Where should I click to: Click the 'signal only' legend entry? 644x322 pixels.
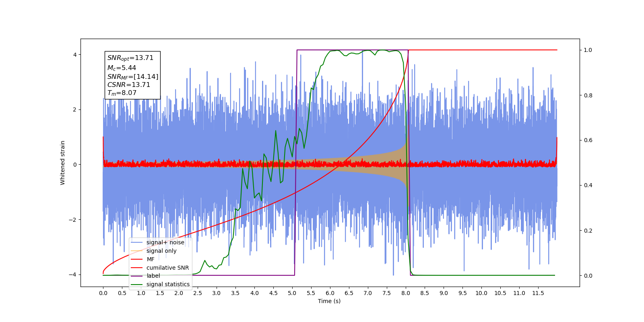click(161, 251)
